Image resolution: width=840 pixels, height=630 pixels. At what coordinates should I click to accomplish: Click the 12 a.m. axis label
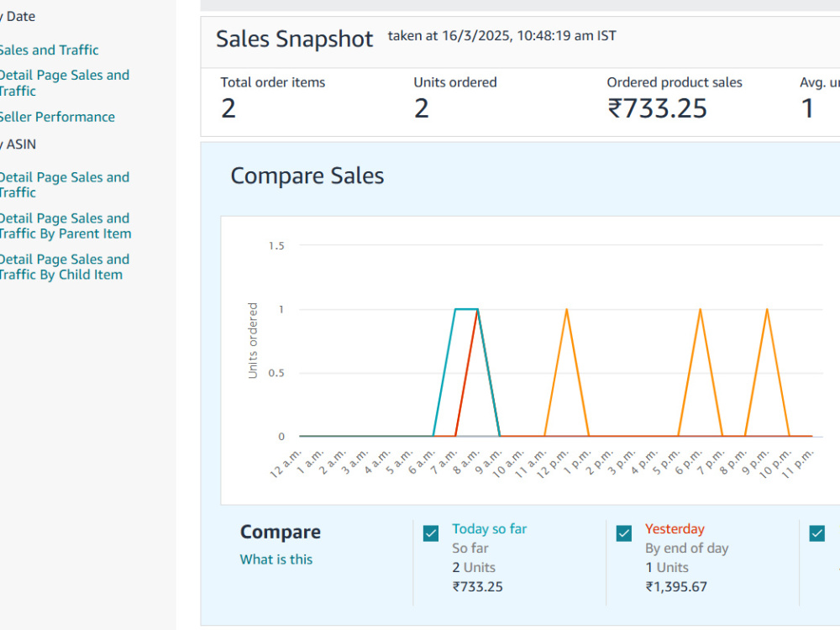pos(286,464)
